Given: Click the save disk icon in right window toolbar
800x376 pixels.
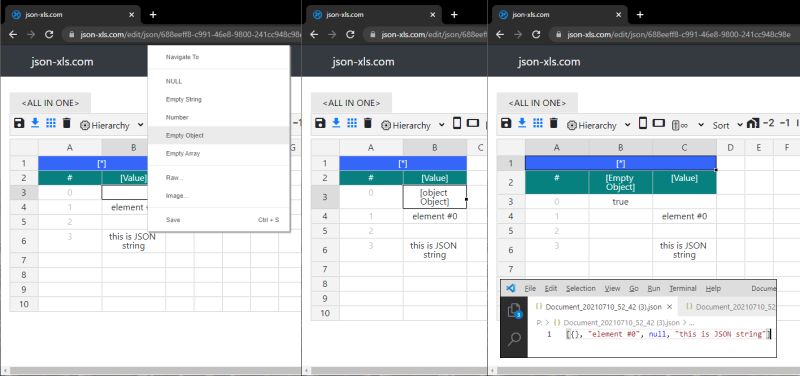Looking at the screenshot, I should [506, 123].
